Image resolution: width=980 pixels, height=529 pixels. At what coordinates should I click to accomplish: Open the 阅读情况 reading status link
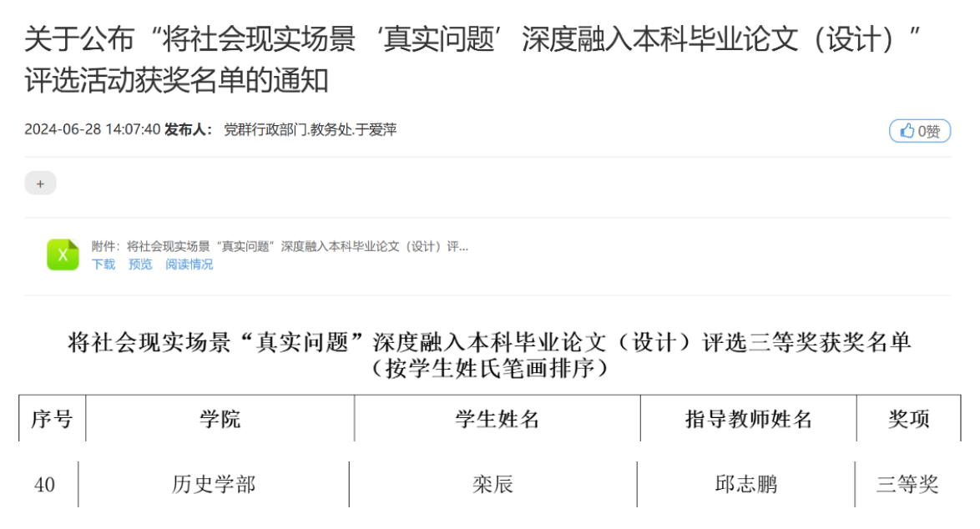189,264
